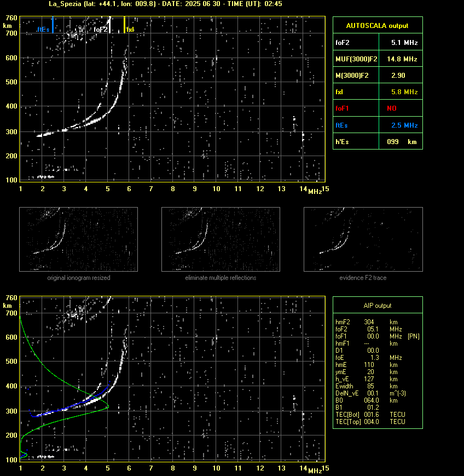Click the foF2 value '5.1 MHz'
The width and height of the screenshot is (464, 476).
[404, 43]
